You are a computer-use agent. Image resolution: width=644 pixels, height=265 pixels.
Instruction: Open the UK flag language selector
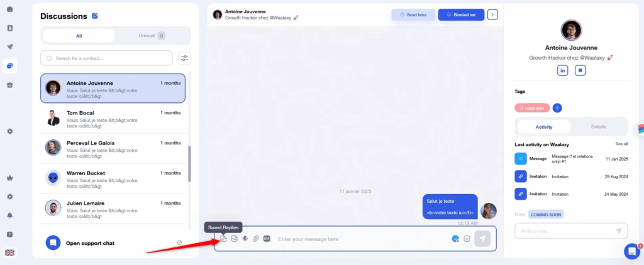tap(9, 252)
